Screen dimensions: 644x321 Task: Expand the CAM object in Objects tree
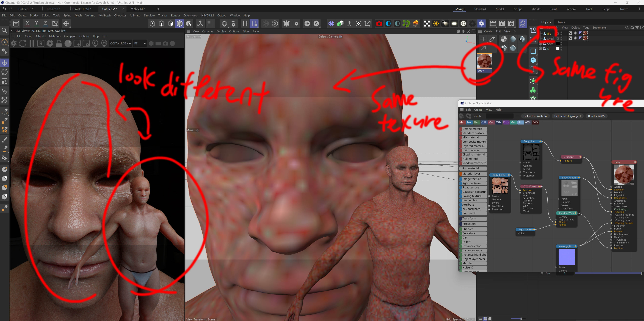point(541,44)
